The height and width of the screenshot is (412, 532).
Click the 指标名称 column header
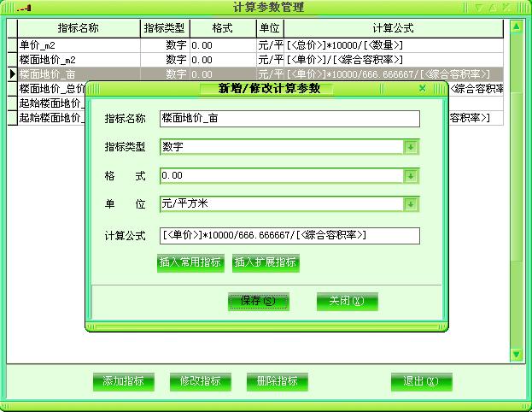pyautogui.click(x=79, y=28)
